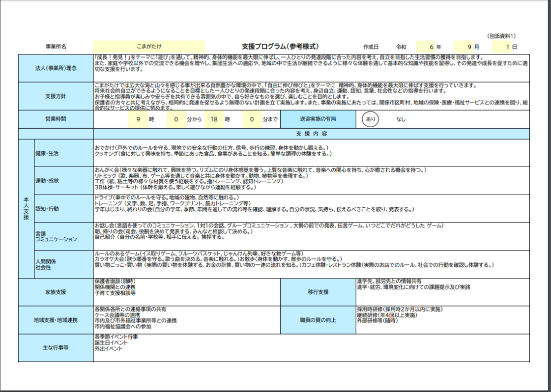This screenshot has width=551, height=392.
Task: Select the 法人(事業所)理念 header cell
Action: pos(56,68)
